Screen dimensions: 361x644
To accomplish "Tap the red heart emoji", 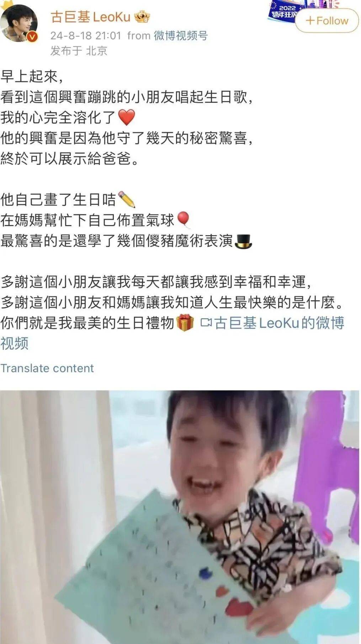I will click(x=126, y=117).
